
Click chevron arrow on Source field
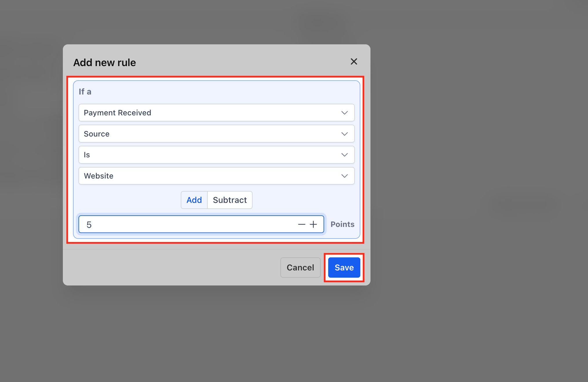pyautogui.click(x=344, y=134)
